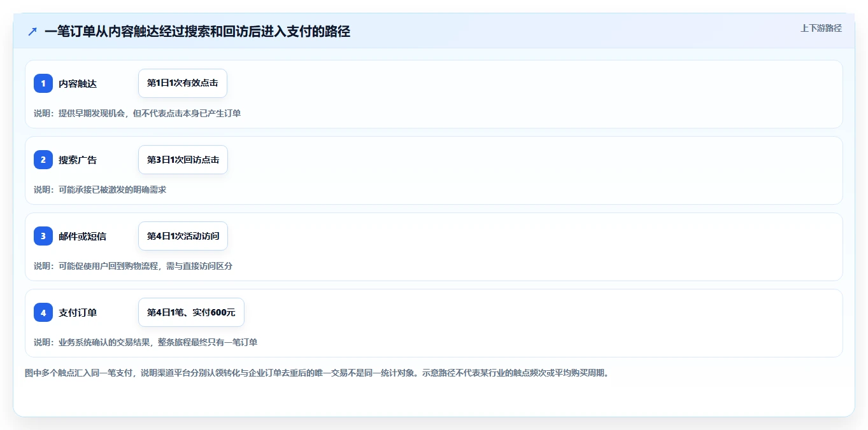868x430 pixels.
Task: Click the 上下游路径 label in the header
Action: (x=821, y=28)
